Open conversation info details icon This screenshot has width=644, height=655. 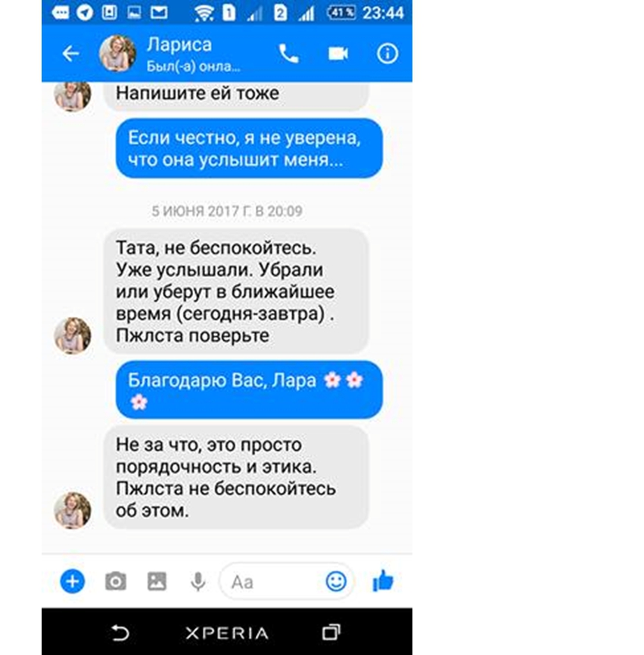tap(387, 54)
